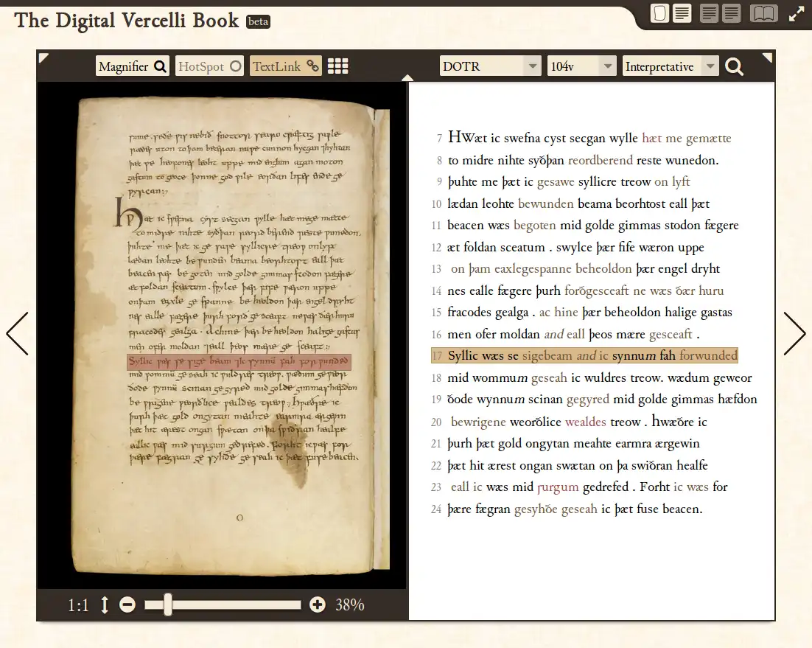Toggle the TextLink feature
The width and height of the screenshot is (812, 648).
(285, 66)
